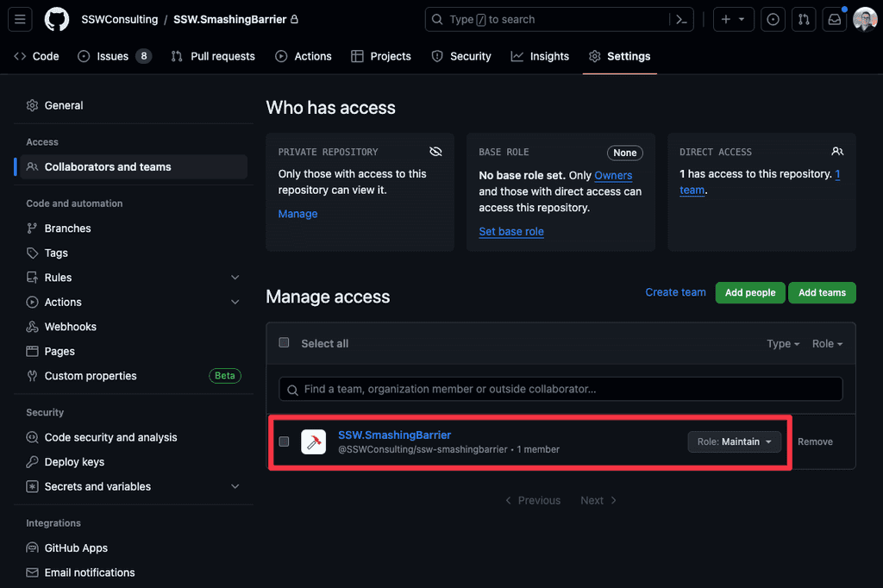Viewport: 883px width, 588px height.
Task: Click your profile avatar
Action: coord(864,19)
